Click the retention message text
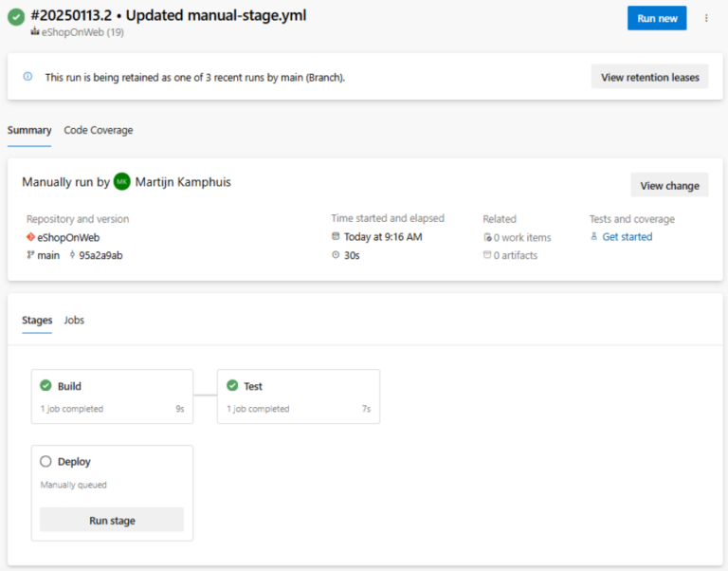The image size is (728, 571). [x=195, y=77]
